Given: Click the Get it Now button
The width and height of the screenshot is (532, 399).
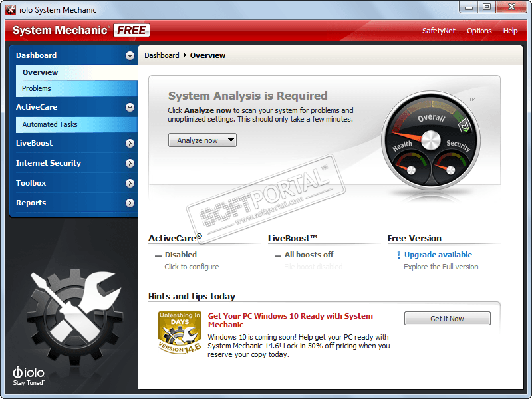Looking at the screenshot, I should coord(447,319).
